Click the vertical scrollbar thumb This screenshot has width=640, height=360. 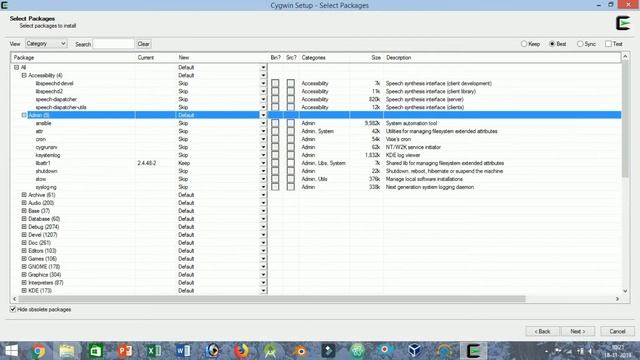pyautogui.click(x=625, y=119)
